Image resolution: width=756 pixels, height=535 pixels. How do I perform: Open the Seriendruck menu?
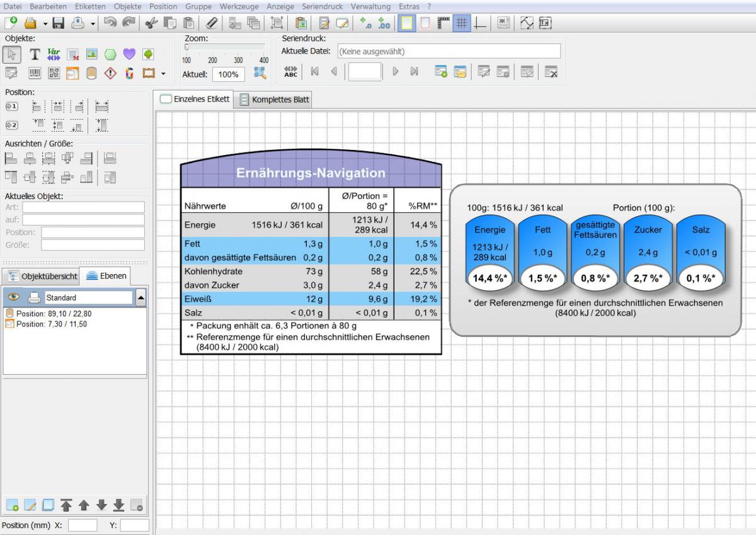pyautogui.click(x=323, y=6)
